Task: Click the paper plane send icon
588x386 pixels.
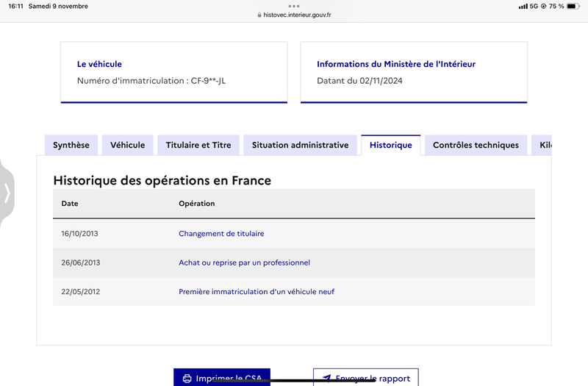Action: tap(327, 378)
